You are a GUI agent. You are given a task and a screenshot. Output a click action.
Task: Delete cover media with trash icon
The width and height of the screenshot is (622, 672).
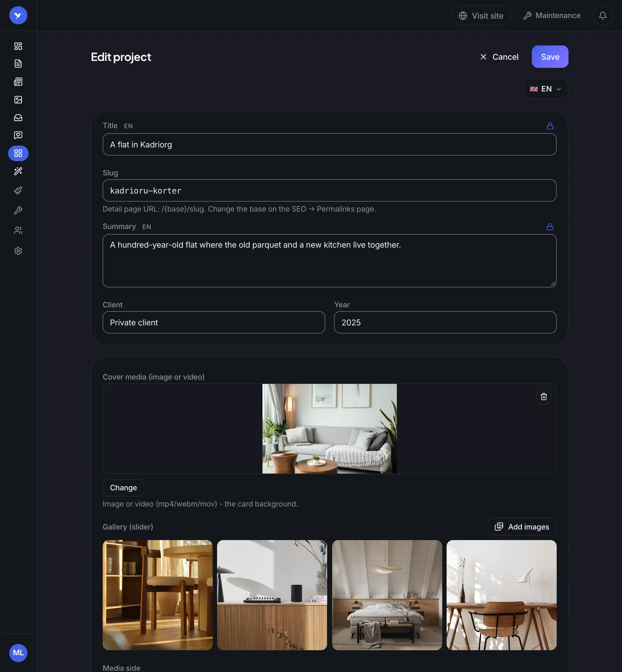click(544, 397)
